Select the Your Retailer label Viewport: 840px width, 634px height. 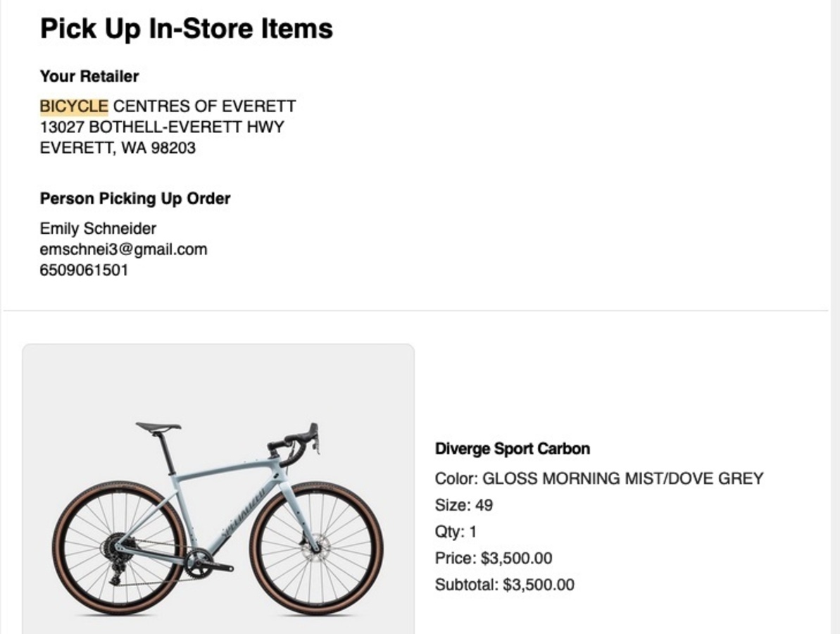pyautogui.click(x=89, y=76)
